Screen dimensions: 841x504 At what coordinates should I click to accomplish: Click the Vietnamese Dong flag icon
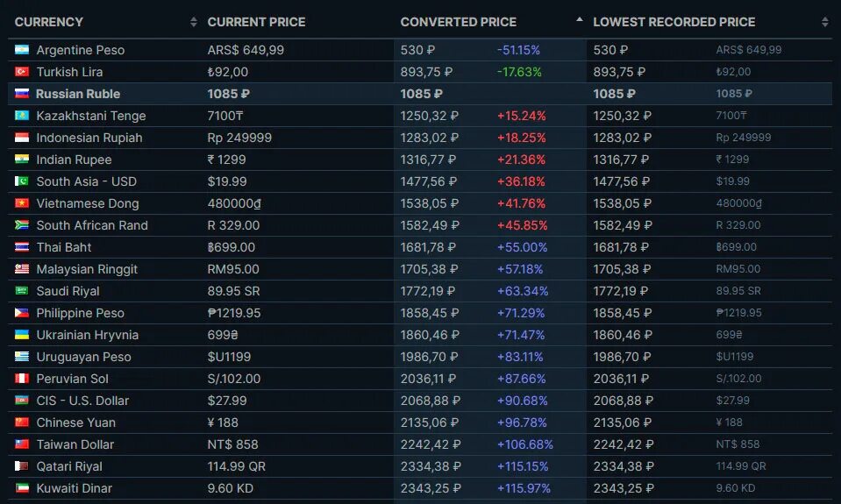[21, 203]
